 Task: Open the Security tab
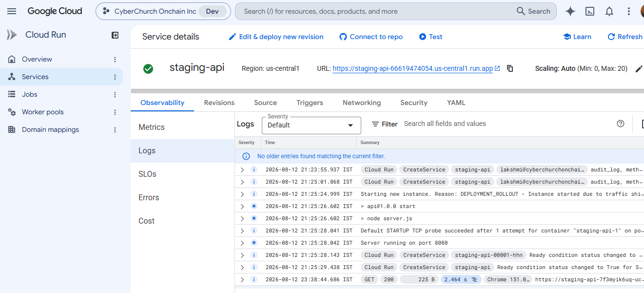point(414,103)
